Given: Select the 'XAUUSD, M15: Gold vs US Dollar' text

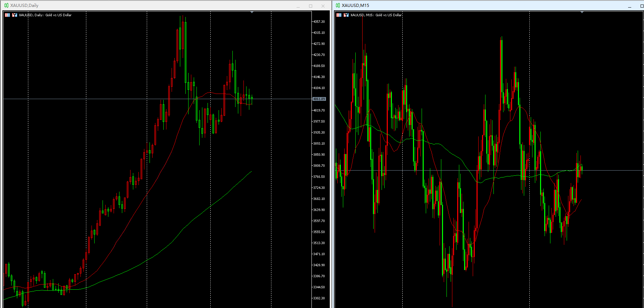Looking at the screenshot, I should click(376, 15).
